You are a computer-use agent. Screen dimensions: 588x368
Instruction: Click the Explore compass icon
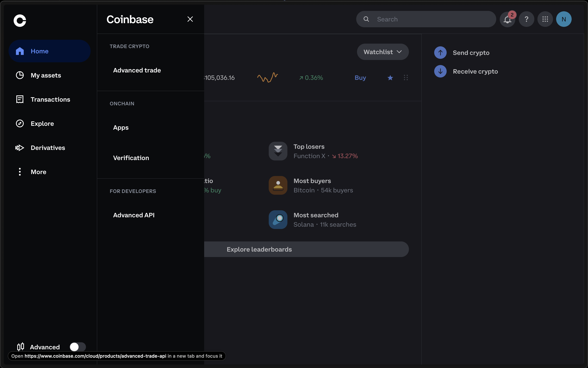click(x=20, y=123)
